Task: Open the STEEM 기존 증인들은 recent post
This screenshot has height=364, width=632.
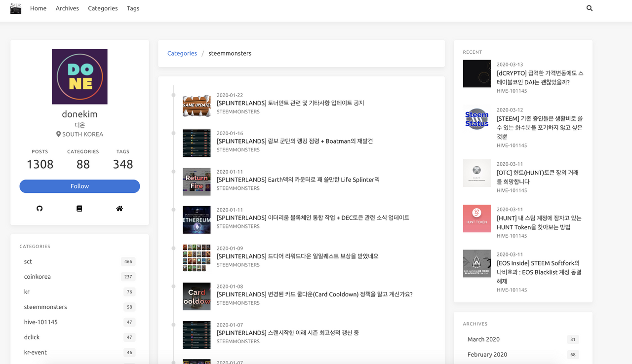Action: point(540,128)
